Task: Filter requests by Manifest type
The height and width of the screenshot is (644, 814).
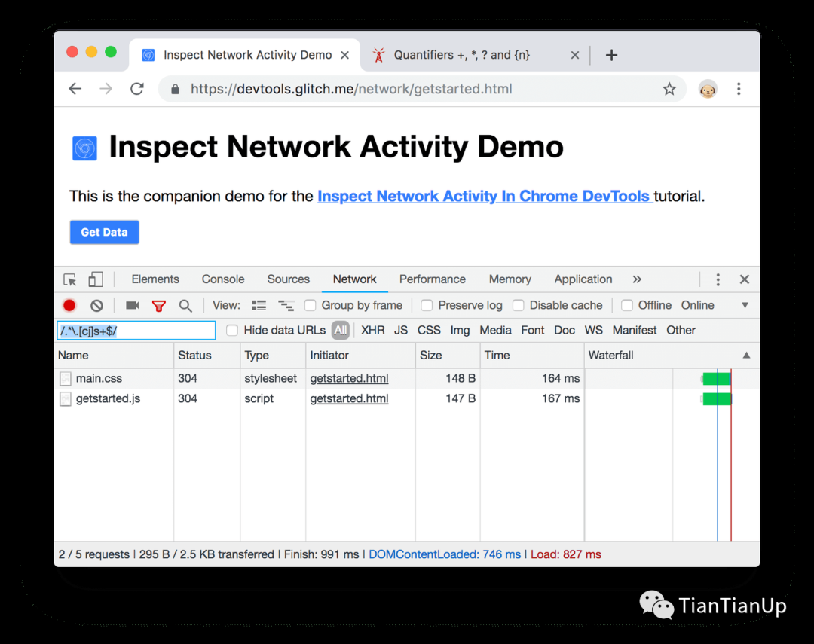Action: (635, 330)
